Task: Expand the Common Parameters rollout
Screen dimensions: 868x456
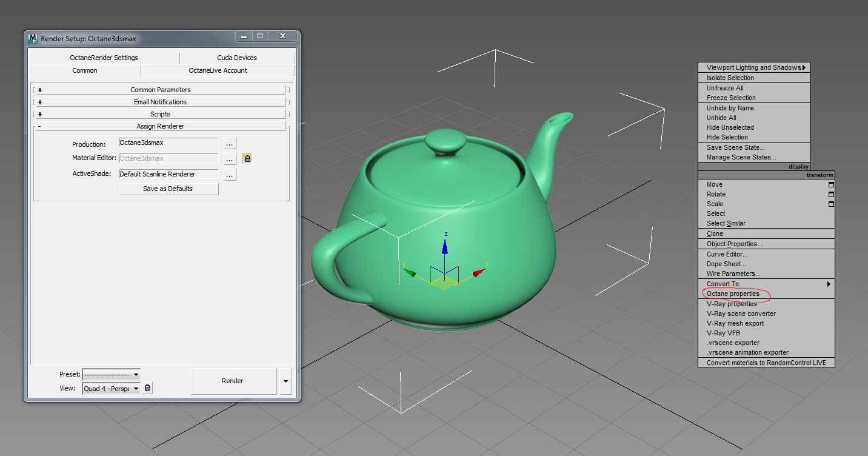Action: pyautogui.click(x=160, y=90)
